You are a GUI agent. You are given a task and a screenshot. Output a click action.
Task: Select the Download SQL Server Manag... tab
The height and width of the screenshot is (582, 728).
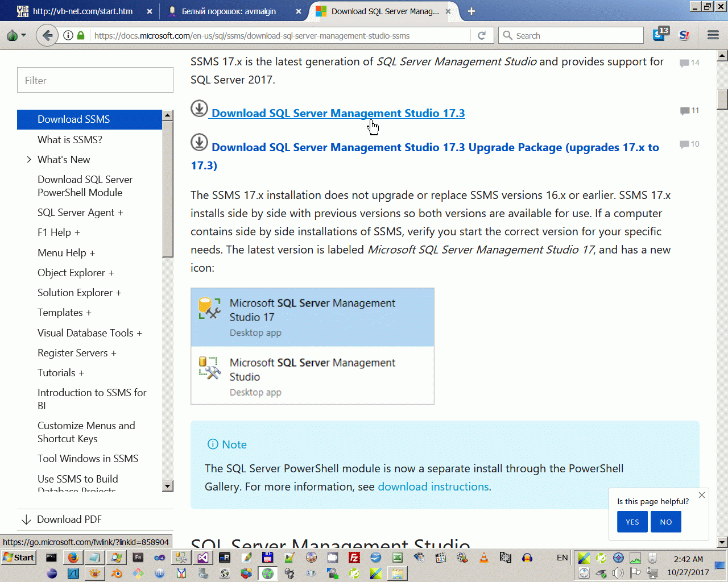coord(384,11)
